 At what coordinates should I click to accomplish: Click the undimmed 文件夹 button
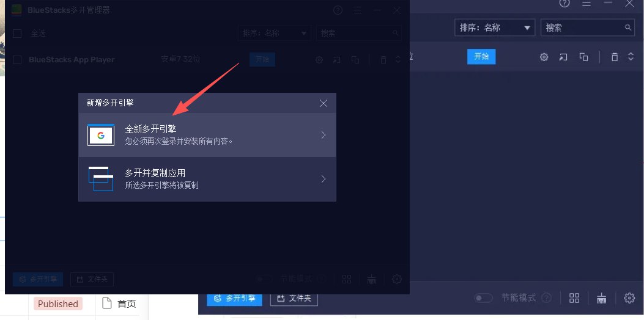(x=294, y=299)
